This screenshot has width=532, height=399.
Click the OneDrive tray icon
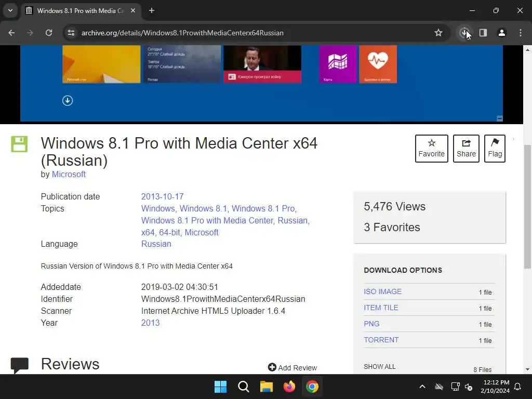click(x=439, y=387)
